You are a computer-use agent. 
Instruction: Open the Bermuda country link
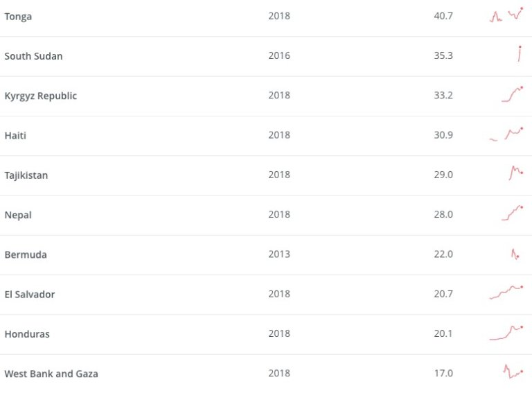[26, 254]
